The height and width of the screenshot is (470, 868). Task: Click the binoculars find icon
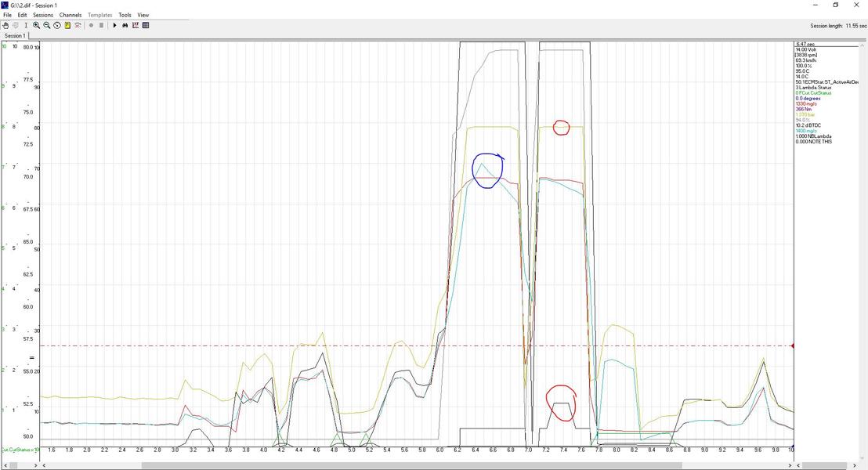click(125, 26)
